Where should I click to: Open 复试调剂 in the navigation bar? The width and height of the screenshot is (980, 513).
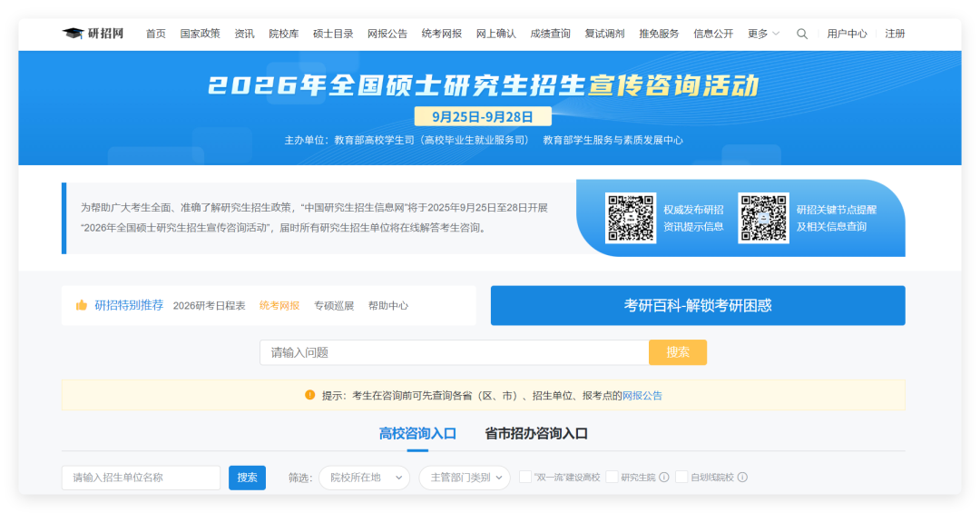pyautogui.click(x=605, y=34)
